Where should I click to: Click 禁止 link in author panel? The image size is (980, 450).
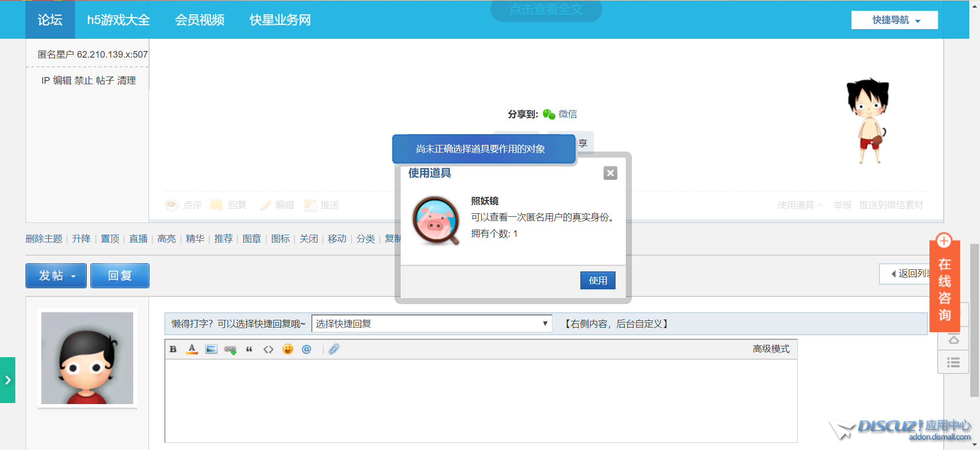84,81
